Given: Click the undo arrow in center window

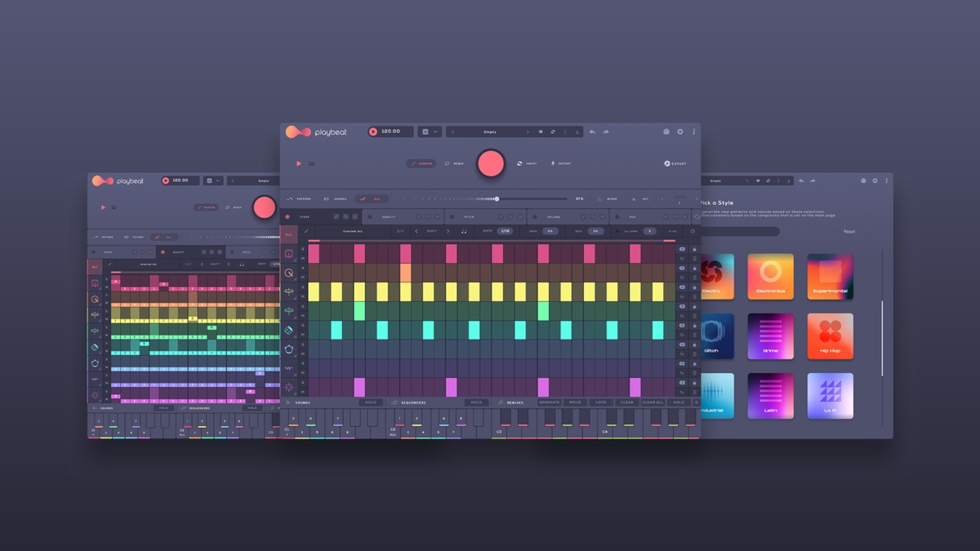Looking at the screenshot, I should pos(592,131).
